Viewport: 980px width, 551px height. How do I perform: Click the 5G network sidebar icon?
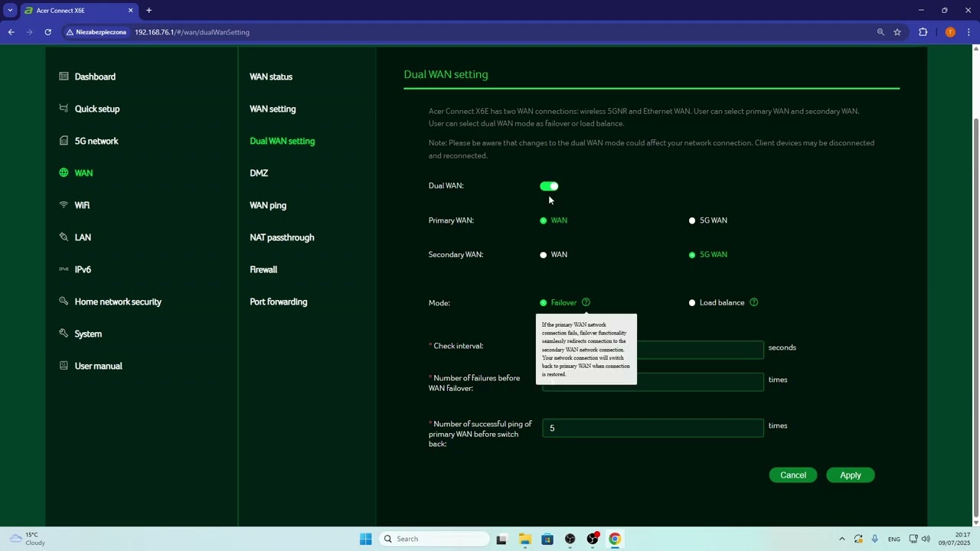[64, 141]
